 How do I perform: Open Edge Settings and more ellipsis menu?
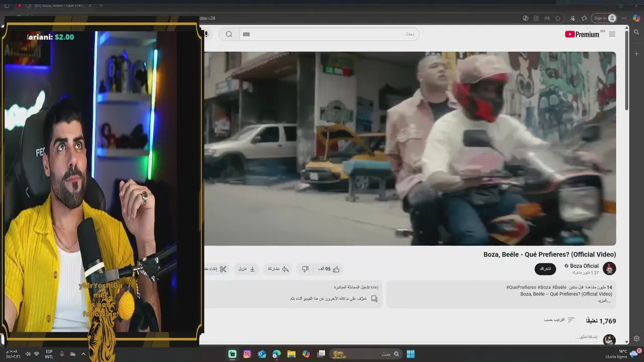(x=624, y=18)
